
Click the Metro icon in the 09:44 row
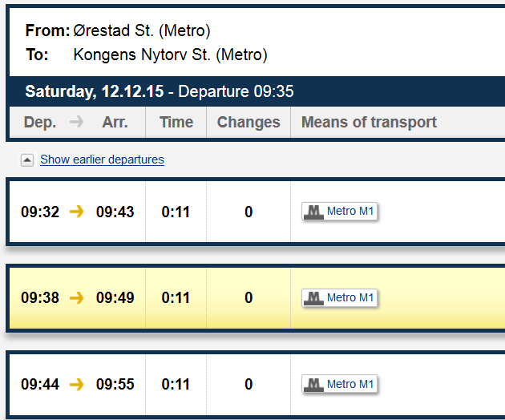click(x=313, y=385)
